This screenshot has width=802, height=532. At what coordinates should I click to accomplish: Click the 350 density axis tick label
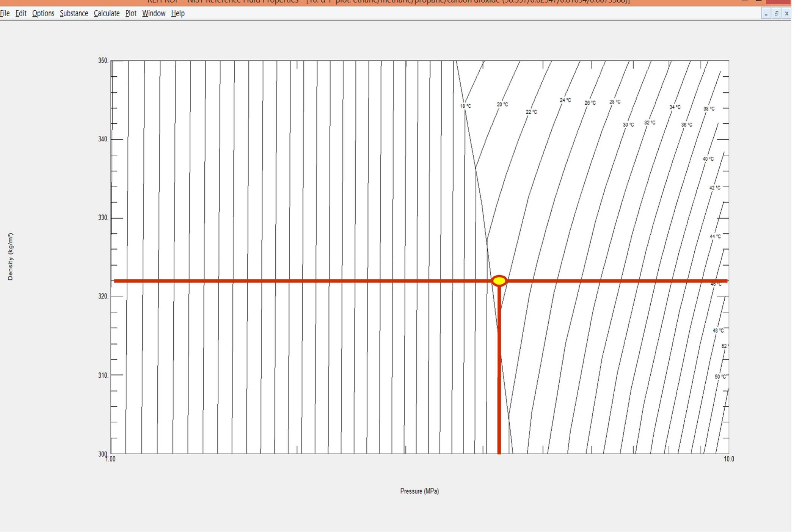click(x=103, y=61)
